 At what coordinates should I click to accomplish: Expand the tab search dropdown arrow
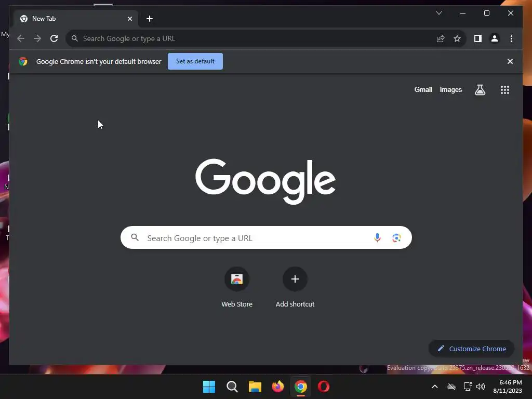[x=438, y=13]
